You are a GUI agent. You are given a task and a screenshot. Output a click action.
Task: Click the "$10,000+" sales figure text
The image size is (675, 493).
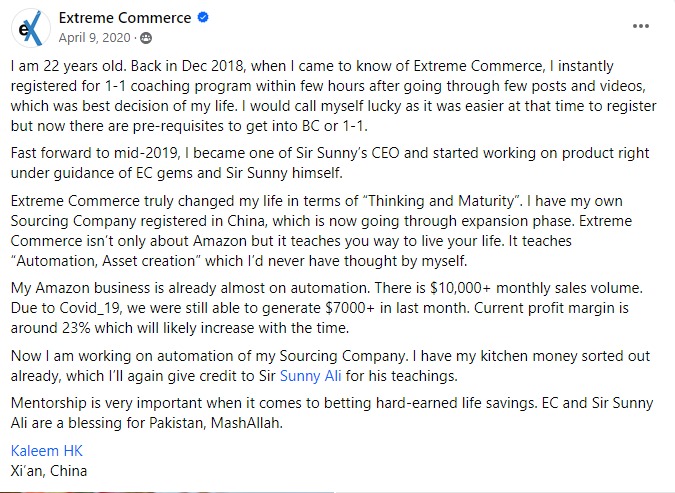tap(460, 288)
